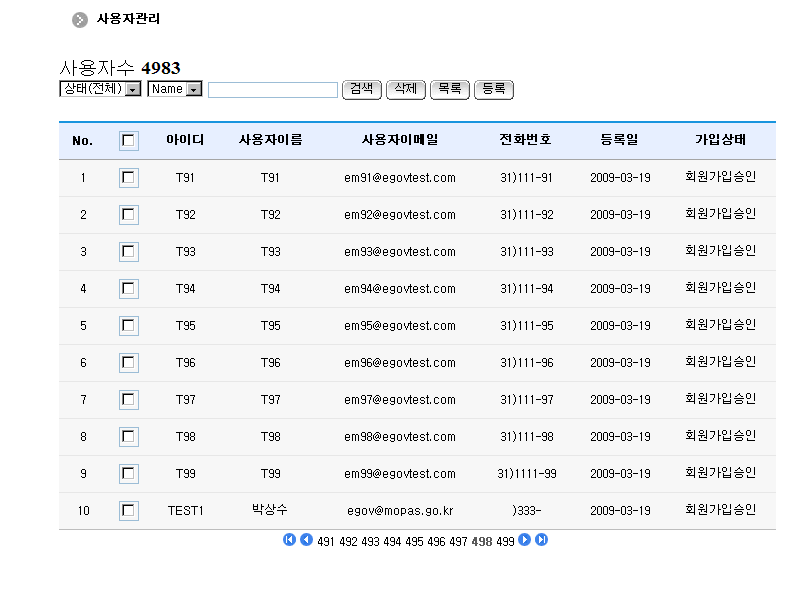Screen dimensions: 800x600
Task: Tick the checkbox for TEST1 row
Action: [x=128, y=511]
